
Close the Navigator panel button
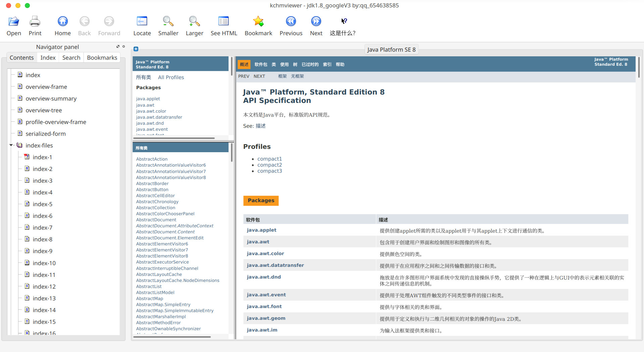point(123,47)
